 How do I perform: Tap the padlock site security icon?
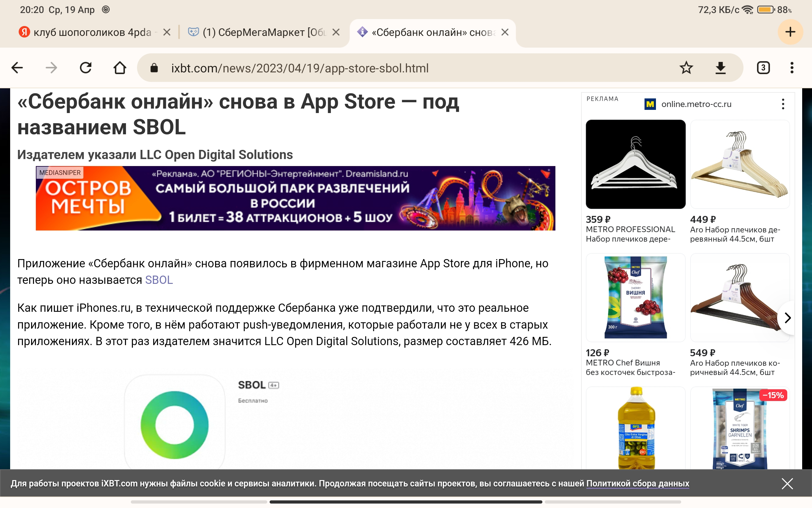154,68
